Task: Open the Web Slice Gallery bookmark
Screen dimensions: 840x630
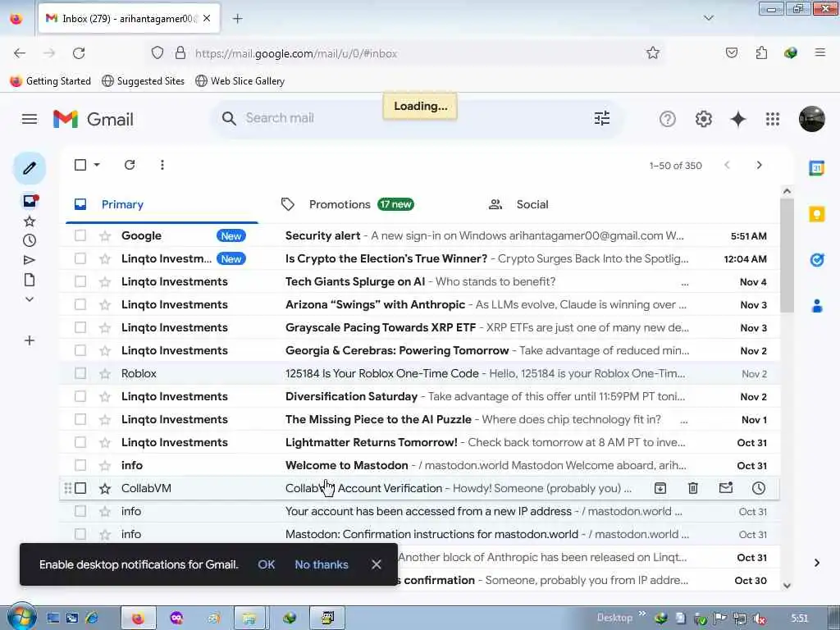Action: click(x=240, y=81)
